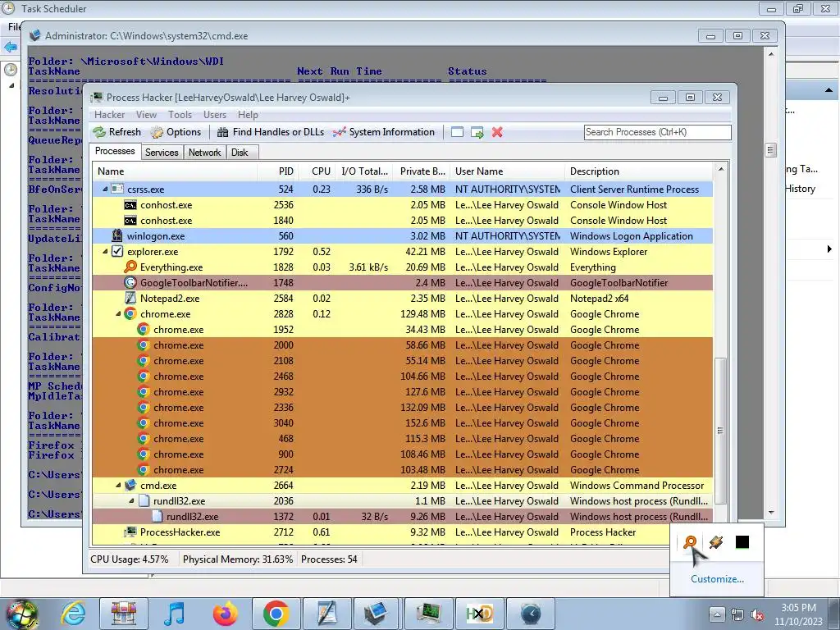Click the Windows Start button
The height and width of the screenshot is (630, 840).
tap(21, 614)
